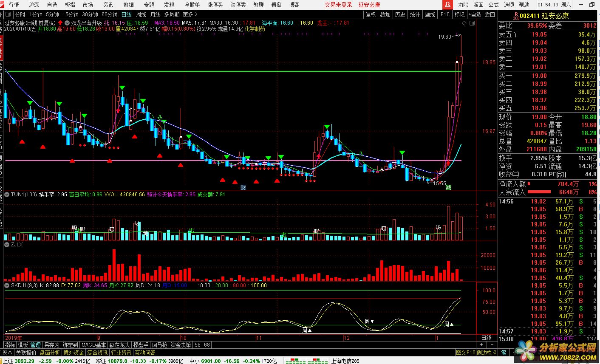Click the 上证 index in status bar

click(8, 361)
